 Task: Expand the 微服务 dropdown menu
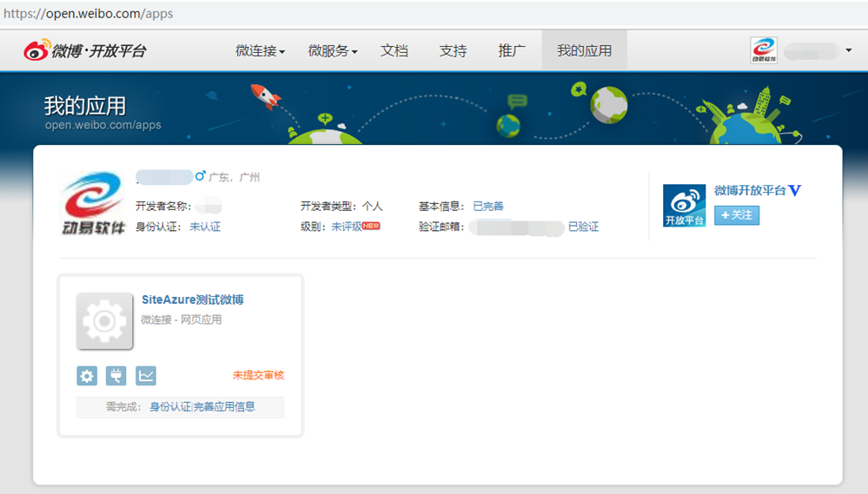333,50
